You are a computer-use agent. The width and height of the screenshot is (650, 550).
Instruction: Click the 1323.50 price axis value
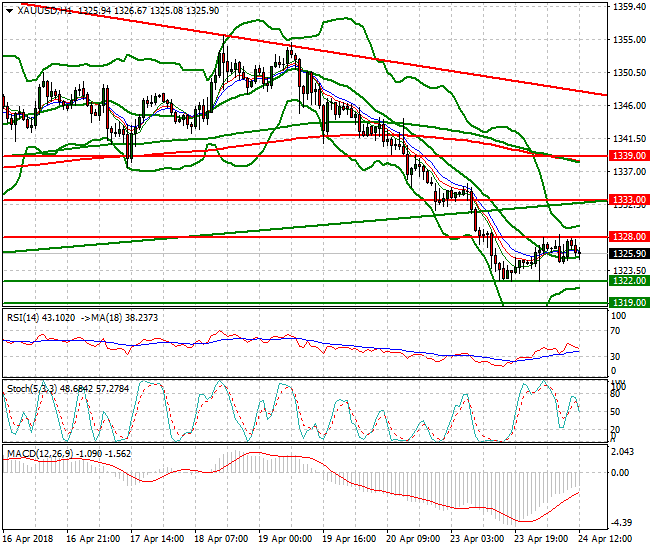coord(629,270)
